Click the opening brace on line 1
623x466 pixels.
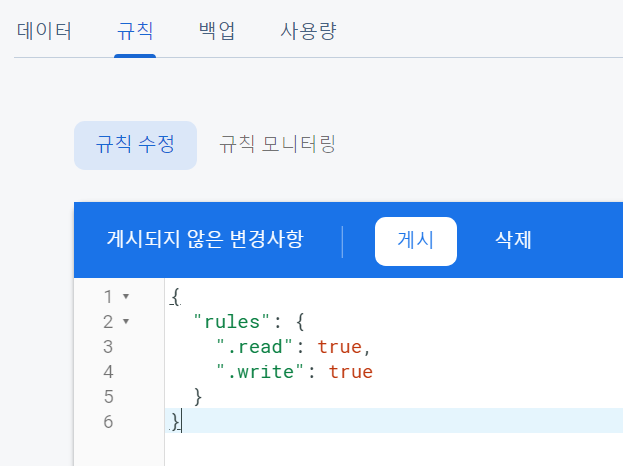coord(175,297)
